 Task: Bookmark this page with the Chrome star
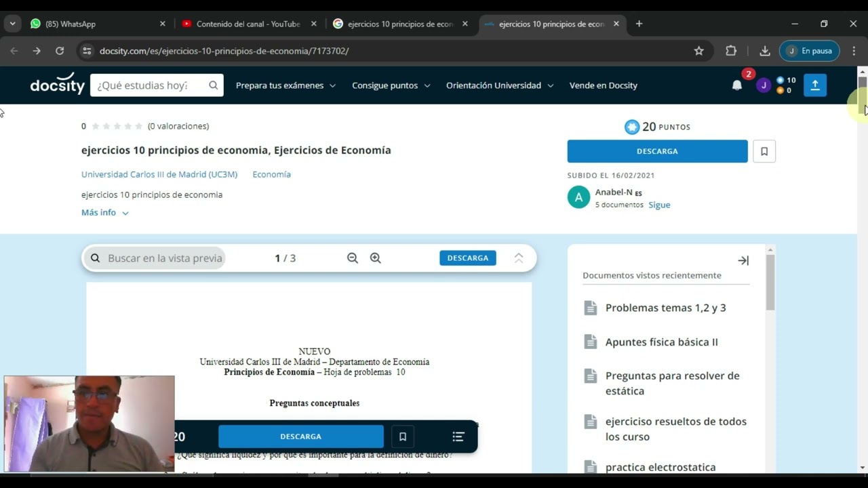699,51
